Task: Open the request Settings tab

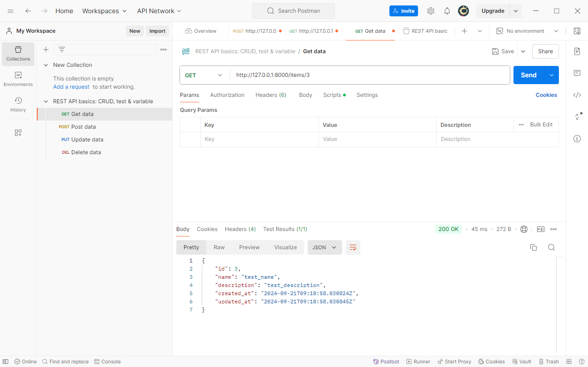Action: (367, 95)
